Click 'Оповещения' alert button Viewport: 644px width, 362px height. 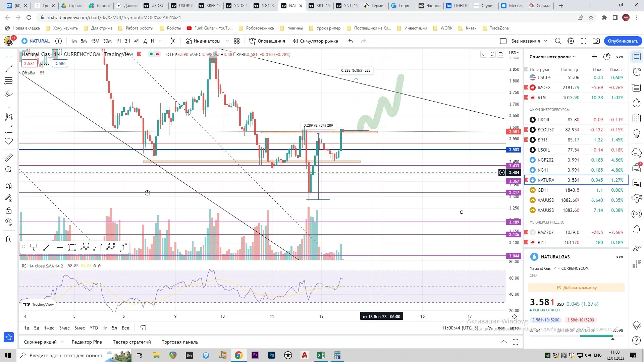pos(267,41)
